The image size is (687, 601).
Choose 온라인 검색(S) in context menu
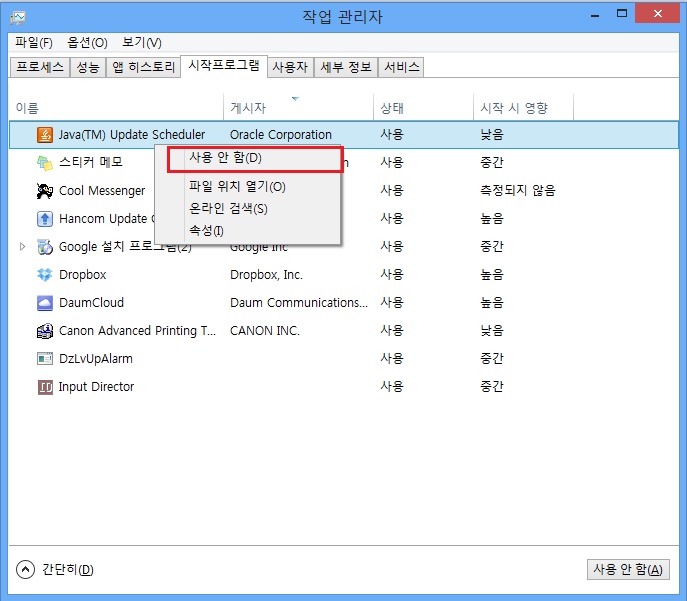point(248,209)
